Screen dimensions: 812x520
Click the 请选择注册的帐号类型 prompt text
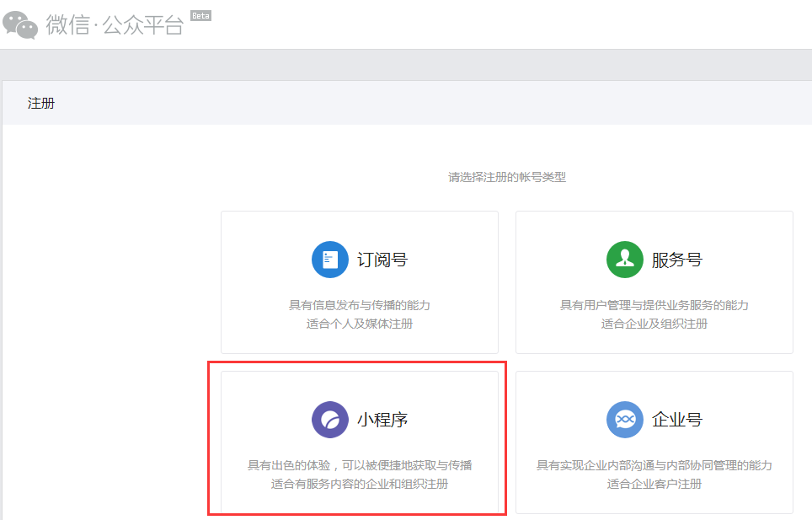pos(507,177)
